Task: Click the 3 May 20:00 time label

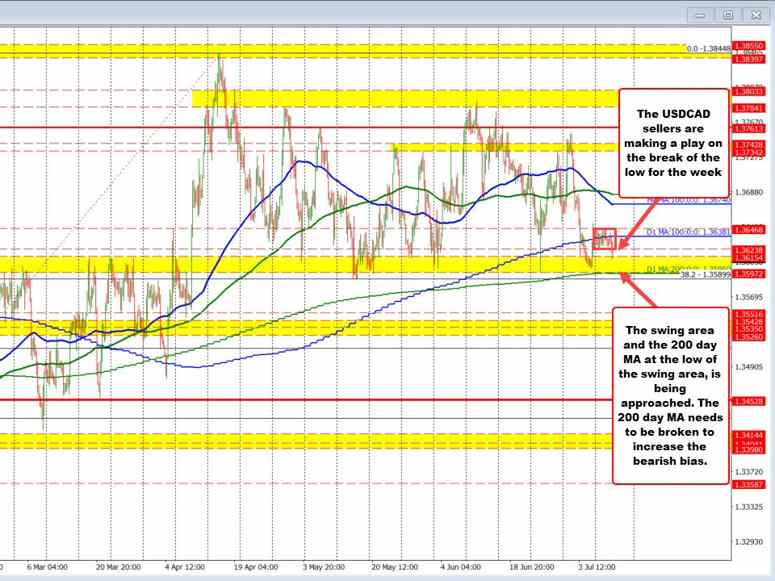Action: [324, 567]
